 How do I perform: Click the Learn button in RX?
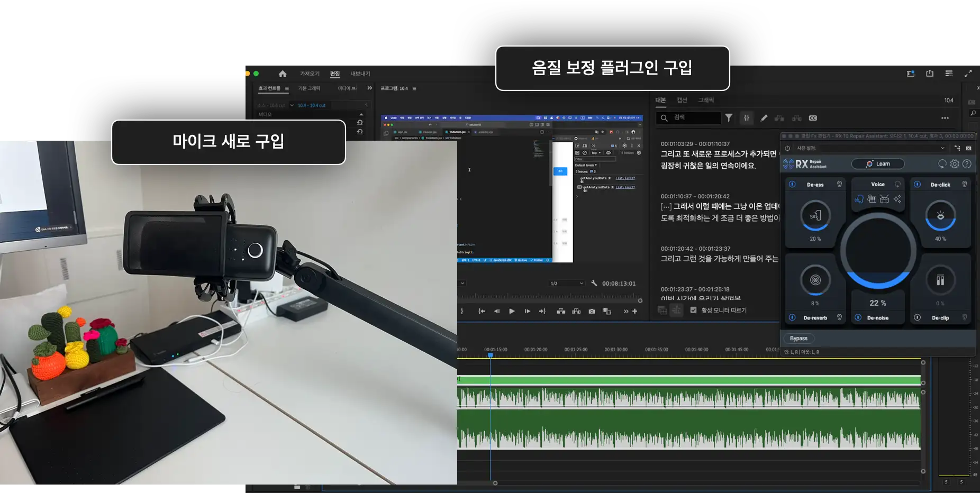[877, 164]
